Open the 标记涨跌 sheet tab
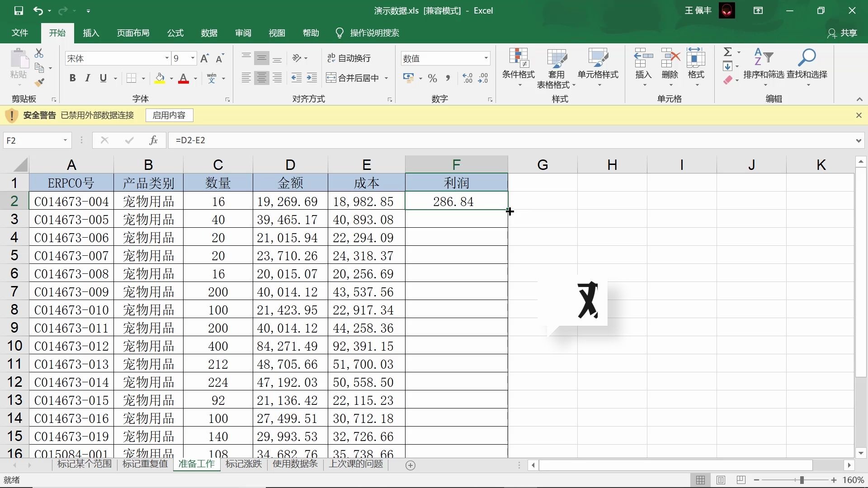Image resolution: width=868 pixels, height=488 pixels. pyautogui.click(x=244, y=464)
